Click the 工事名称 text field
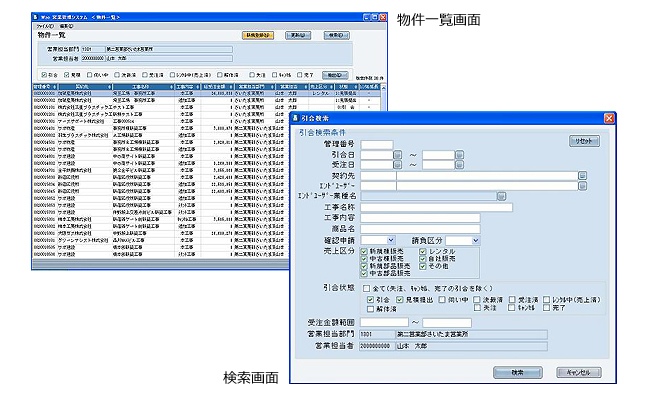This screenshot has height=400, width=650. [436, 208]
